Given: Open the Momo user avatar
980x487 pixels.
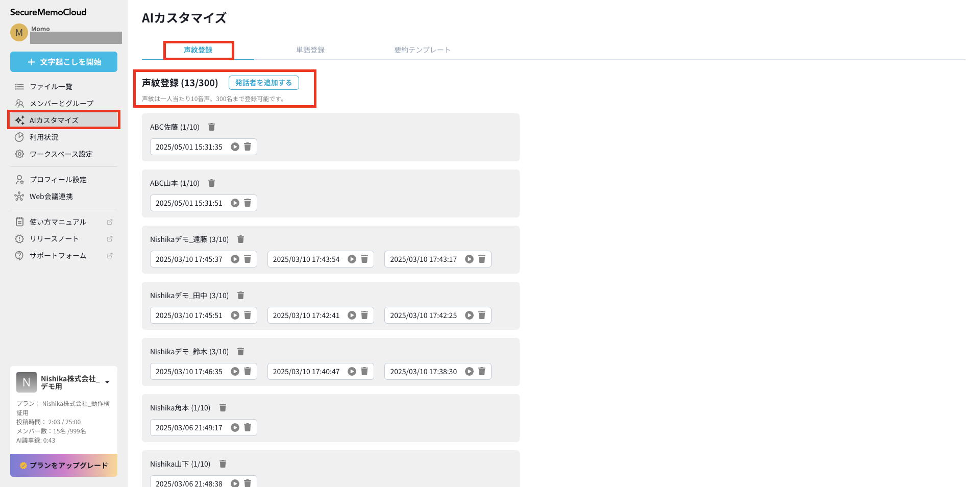Looking at the screenshot, I should coord(19,33).
